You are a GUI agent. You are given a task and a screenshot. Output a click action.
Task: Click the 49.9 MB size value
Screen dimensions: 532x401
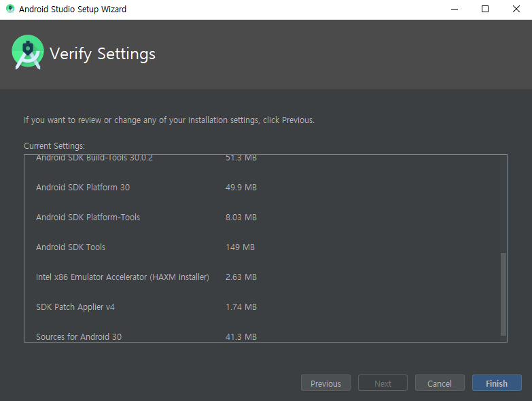241,188
